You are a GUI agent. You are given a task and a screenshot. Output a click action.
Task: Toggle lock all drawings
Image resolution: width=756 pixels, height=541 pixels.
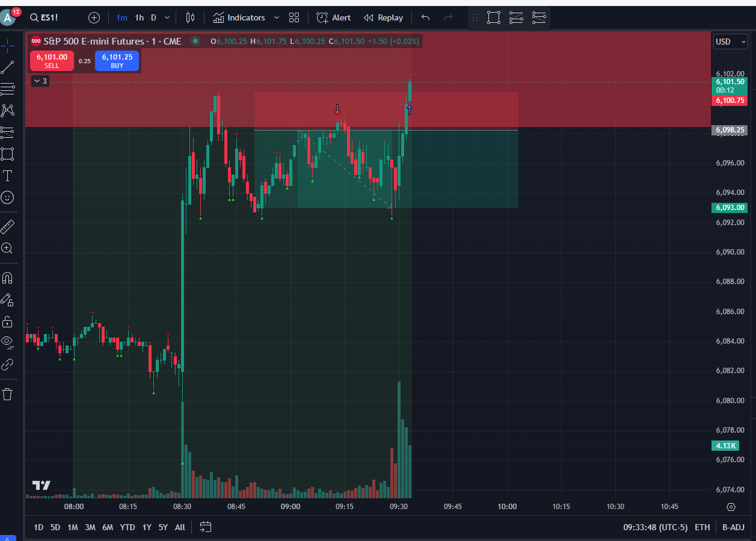click(x=7, y=321)
